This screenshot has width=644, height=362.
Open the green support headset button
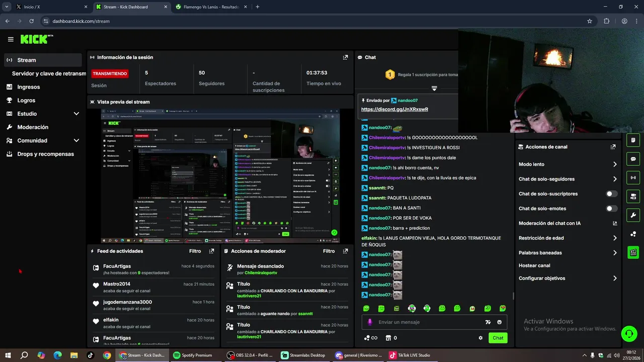click(628, 333)
